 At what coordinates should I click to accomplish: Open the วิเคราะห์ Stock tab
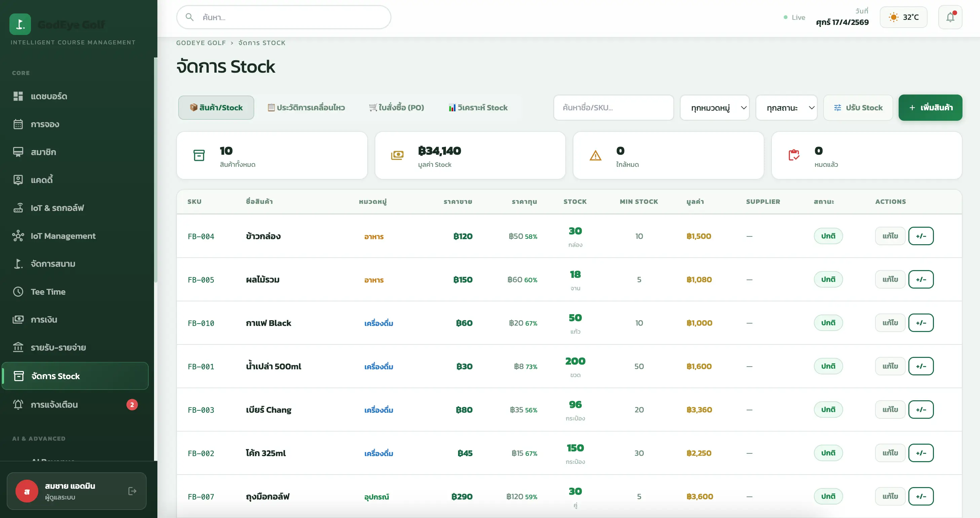478,108
